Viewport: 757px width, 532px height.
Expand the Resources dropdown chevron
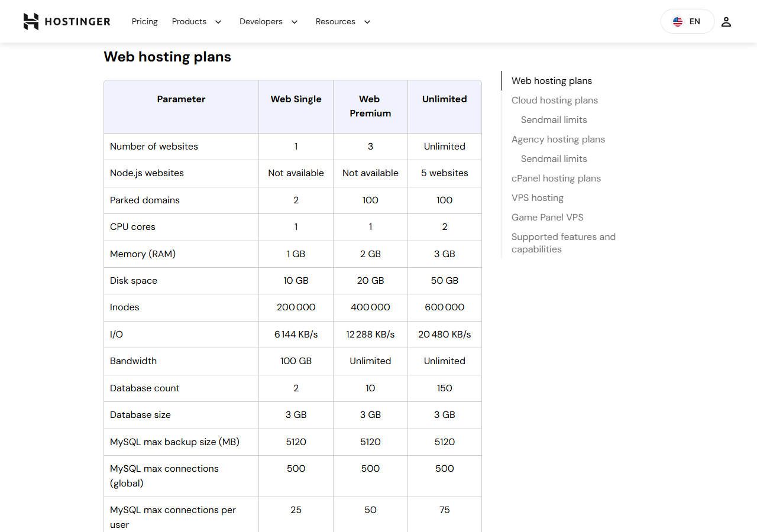click(x=367, y=22)
